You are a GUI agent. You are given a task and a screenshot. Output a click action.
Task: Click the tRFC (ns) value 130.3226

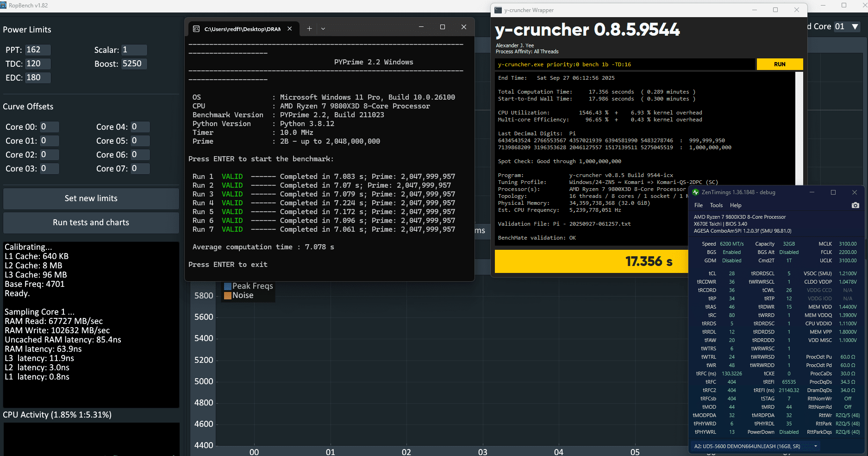[x=732, y=374]
